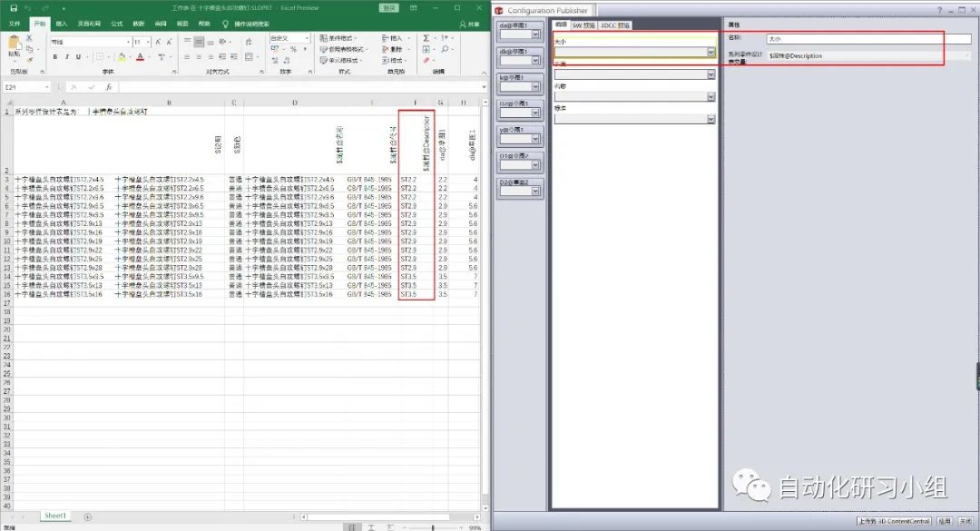Open the number format dropdown
Viewport: 980px width, 531px height.
point(307,38)
